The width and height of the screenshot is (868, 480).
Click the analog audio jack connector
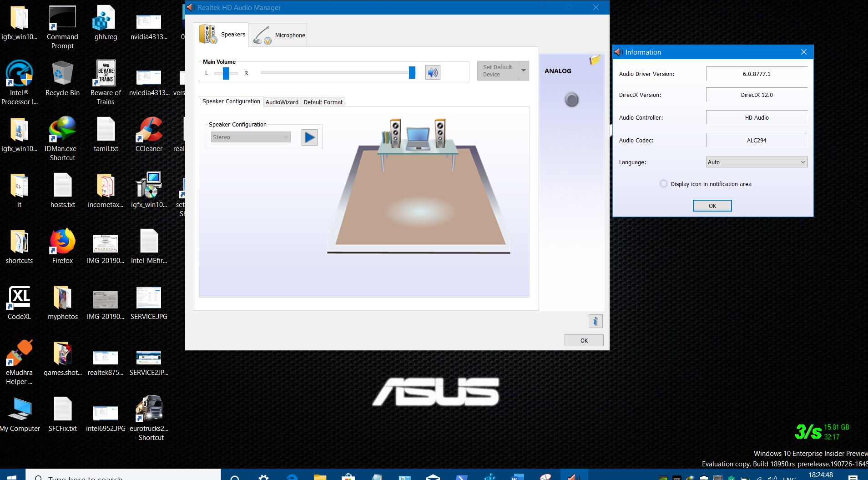click(571, 100)
